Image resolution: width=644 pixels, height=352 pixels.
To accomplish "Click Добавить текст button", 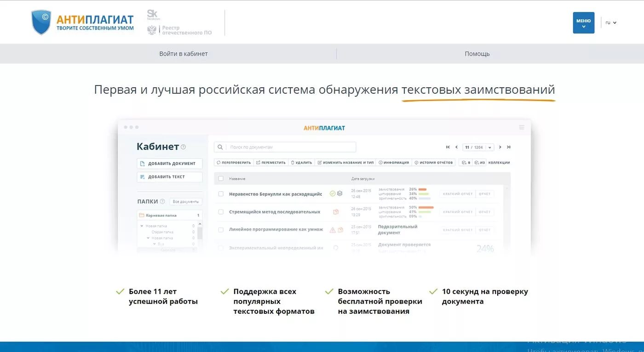I will 170,176.
